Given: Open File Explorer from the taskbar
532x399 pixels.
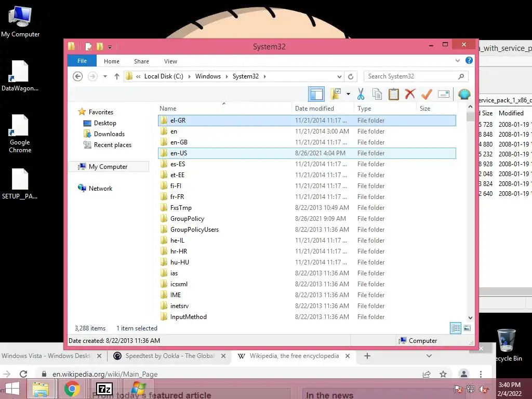Looking at the screenshot, I should click(41, 389).
